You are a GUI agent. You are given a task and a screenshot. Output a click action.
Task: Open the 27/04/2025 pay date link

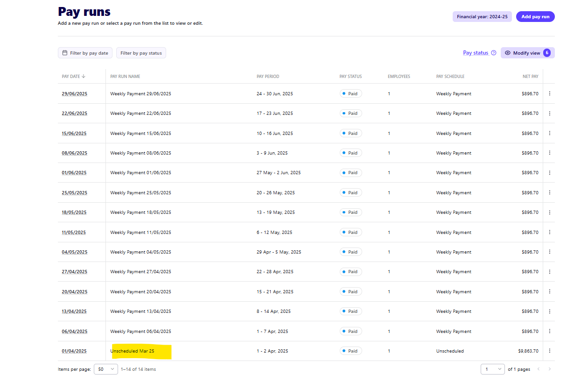tap(74, 271)
